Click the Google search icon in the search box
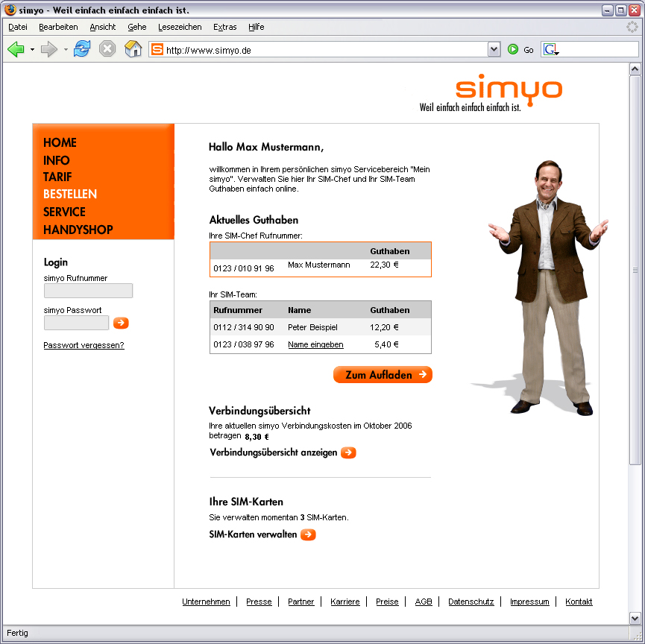This screenshot has height=644, width=645. click(x=550, y=49)
